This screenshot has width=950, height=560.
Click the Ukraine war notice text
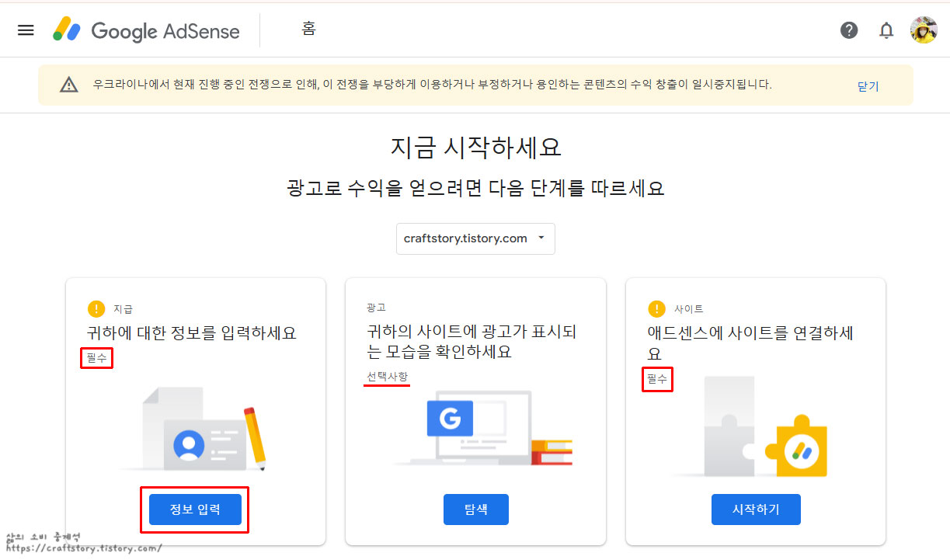point(432,85)
